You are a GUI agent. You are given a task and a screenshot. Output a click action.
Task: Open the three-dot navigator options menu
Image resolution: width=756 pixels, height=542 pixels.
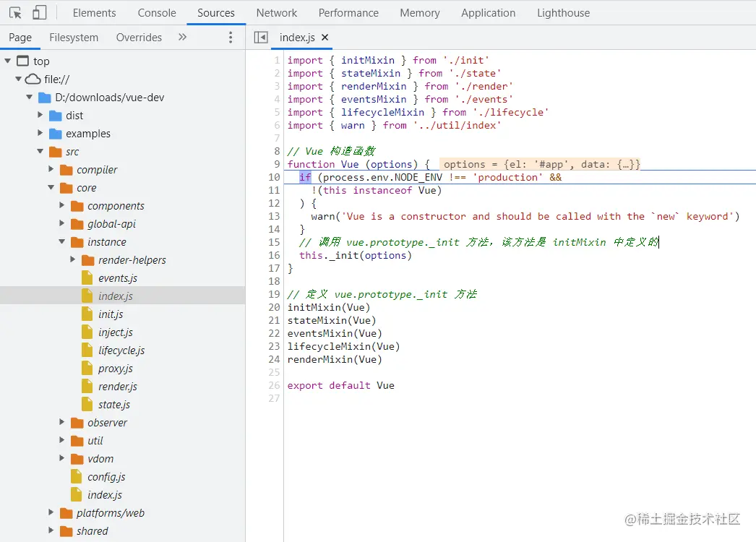231,37
